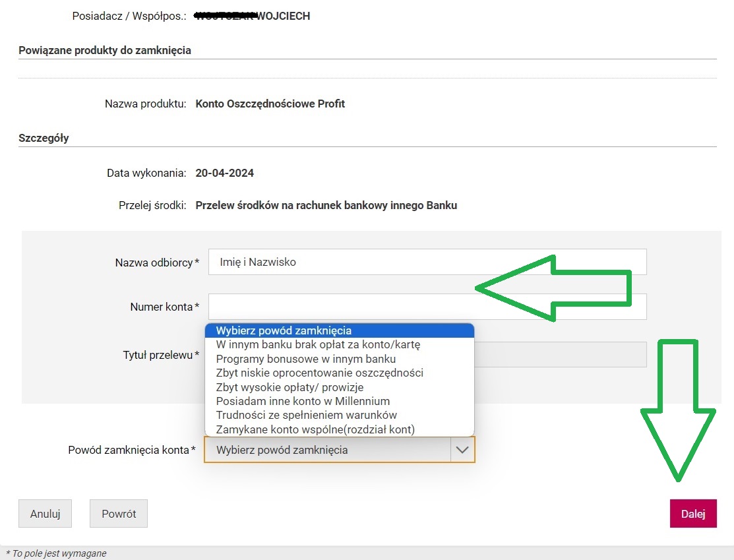Choose 'Posiadam inne konto w Millennium'

tap(303, 401)
